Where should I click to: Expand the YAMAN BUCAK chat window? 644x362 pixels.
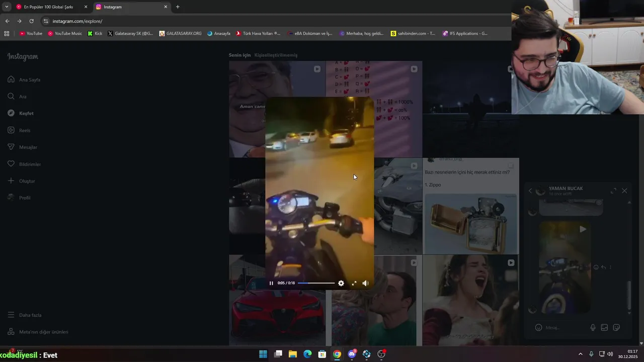(613, 191)
